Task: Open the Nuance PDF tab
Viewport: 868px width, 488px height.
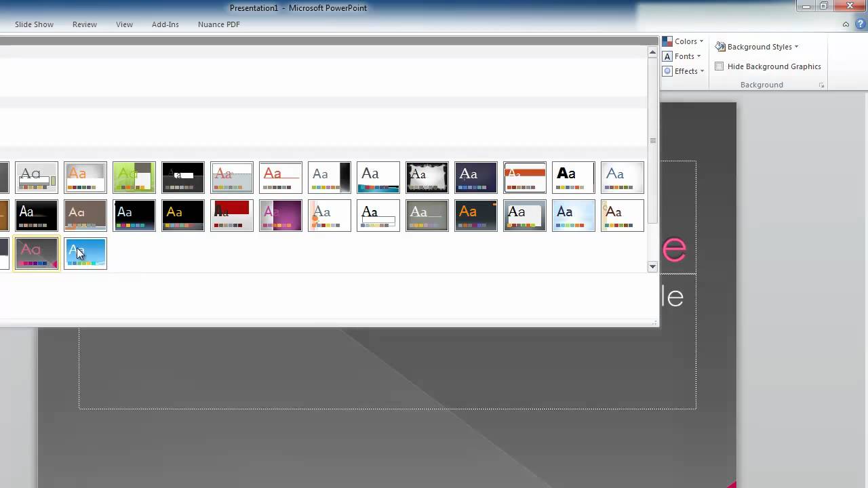Action: coord(218,24)
